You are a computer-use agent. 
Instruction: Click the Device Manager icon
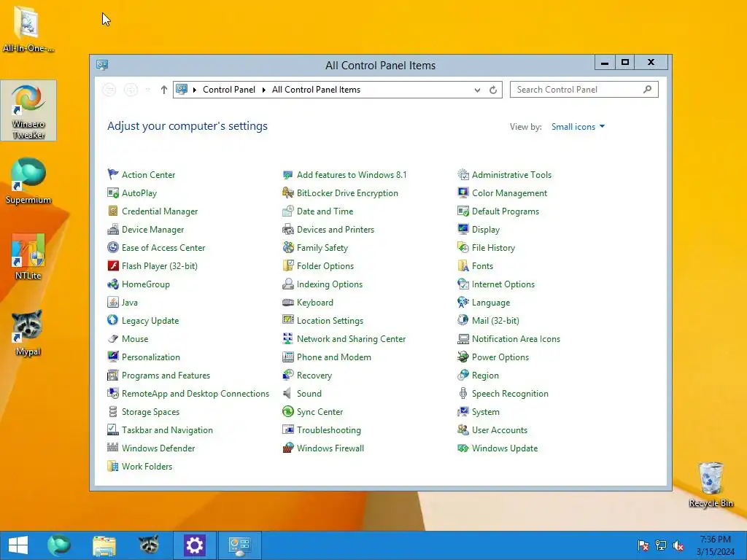[x=113, y=230]
